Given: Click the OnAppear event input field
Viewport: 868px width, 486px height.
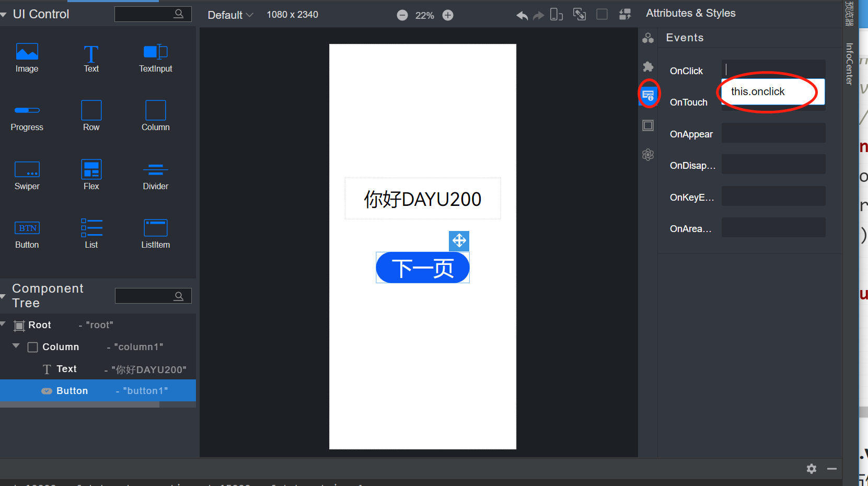Looking at the screenshot, I should coord(773,133).
